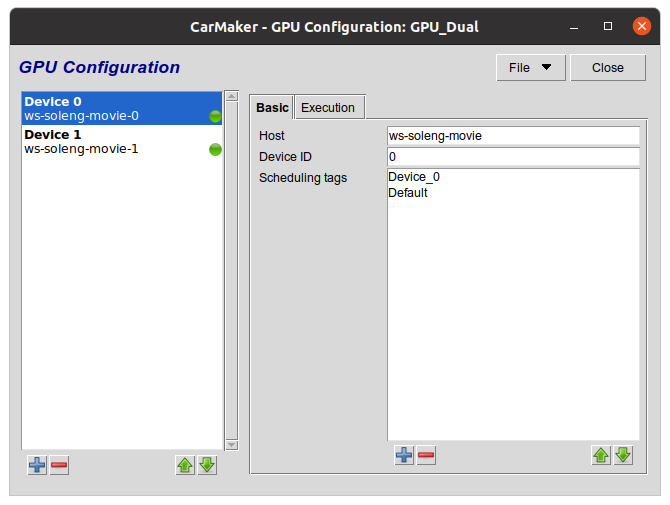The image size is (670, 505).
Task: Remove selected device with red minus icon
Action: (59, 466)
